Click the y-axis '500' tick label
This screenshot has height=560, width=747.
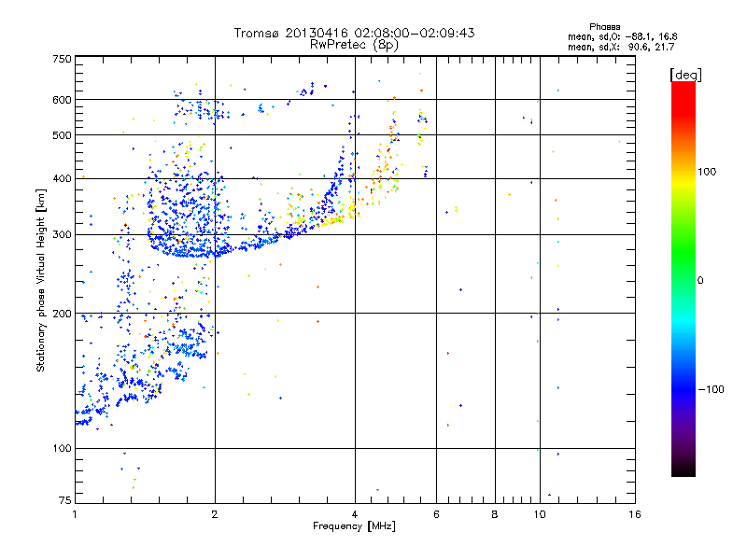point(62,135)
